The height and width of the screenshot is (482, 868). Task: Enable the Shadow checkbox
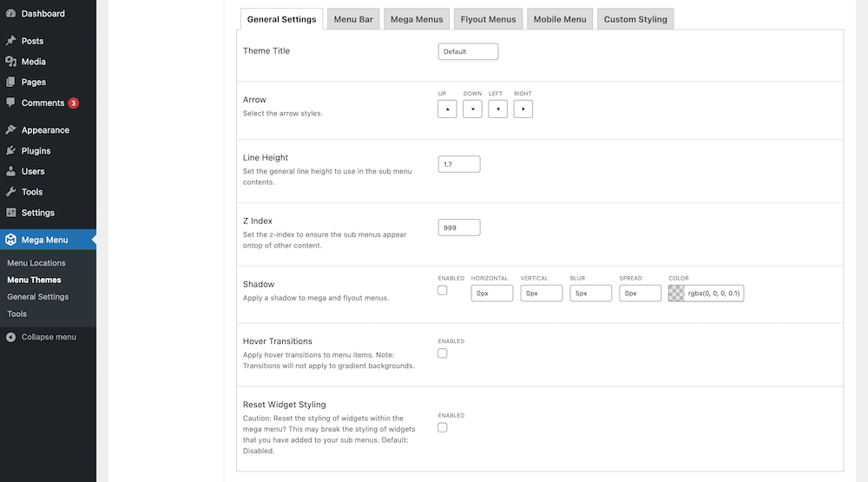(x=443, y=290)
